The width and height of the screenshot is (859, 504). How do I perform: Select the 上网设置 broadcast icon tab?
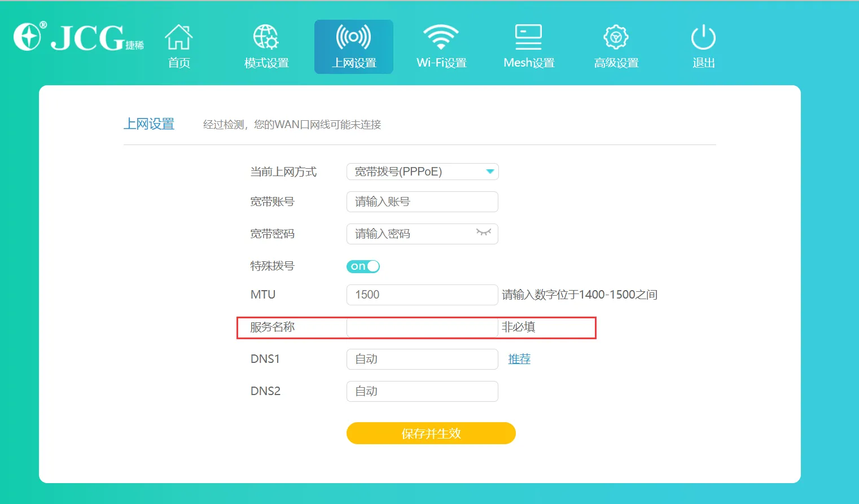[x=354, y=46]
